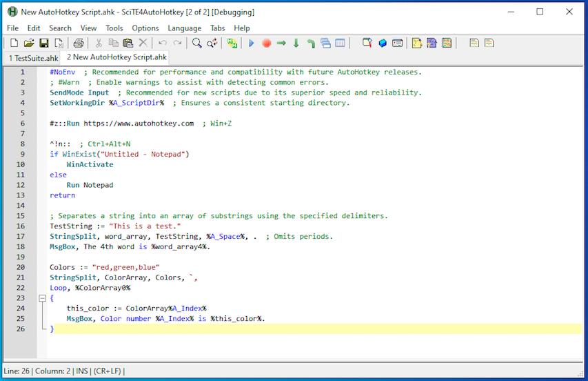Show call stack stacked-windows icon

pos(325,43)
